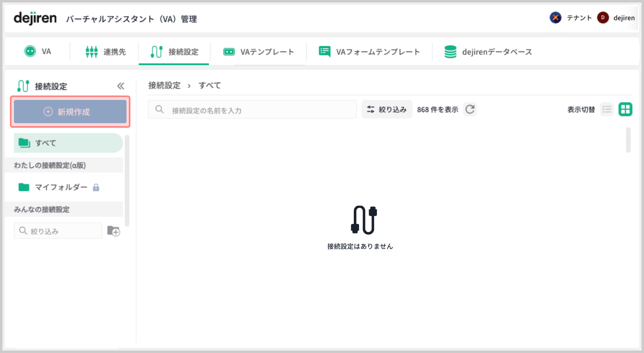Open マイフォルダー in the sidebar
This screenshot has height=353, width=644.
61,187
